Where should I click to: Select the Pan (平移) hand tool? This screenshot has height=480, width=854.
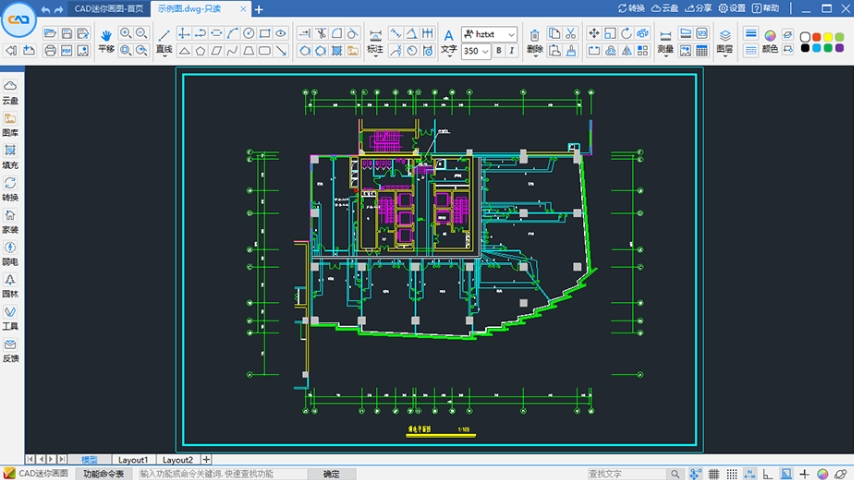coord(106,39)
